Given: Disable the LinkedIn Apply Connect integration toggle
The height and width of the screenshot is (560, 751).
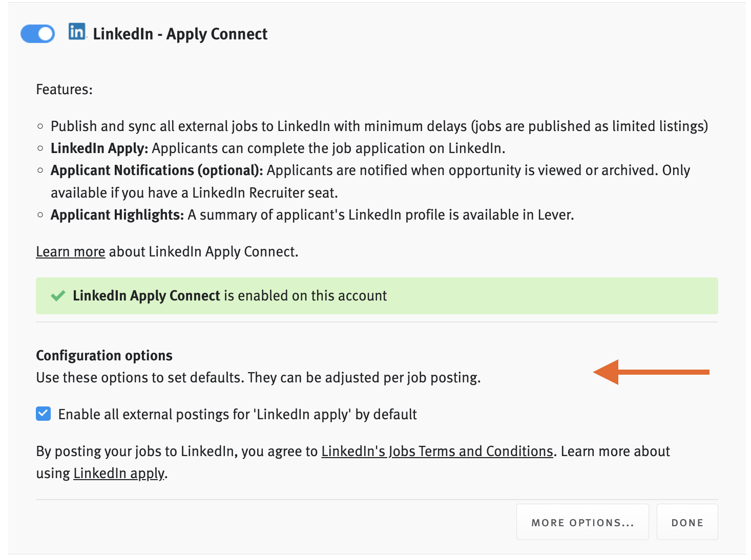Looking at the screenshot, I should (37, 33).
